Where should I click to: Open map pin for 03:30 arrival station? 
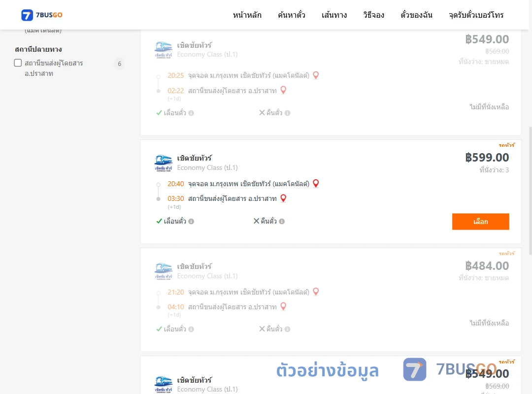click(x=283, y=198)
